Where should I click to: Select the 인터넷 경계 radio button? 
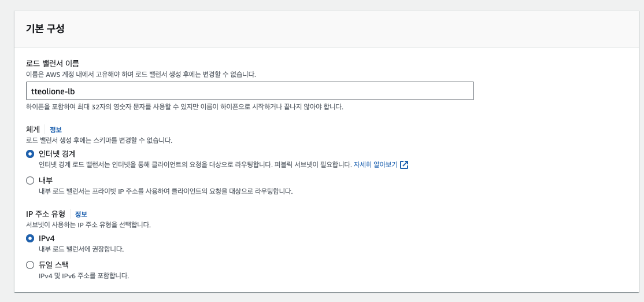[x=30, y=154]
